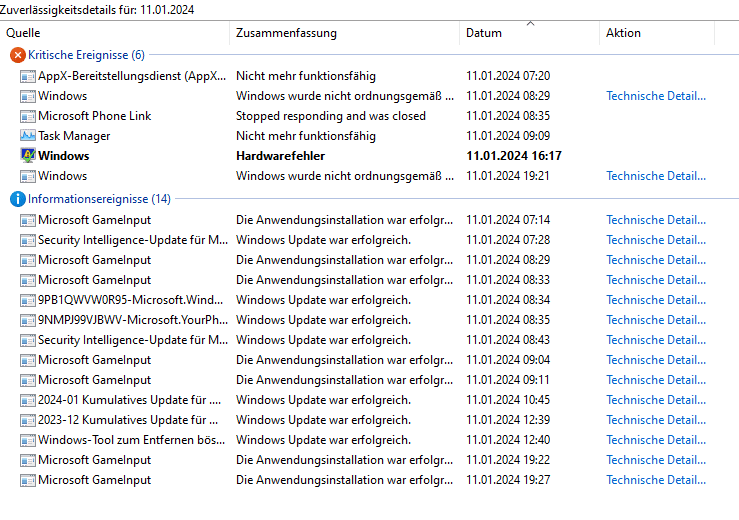Viewport: 739px width, 520px height.
Task: Click the date 11.01.2024 12:39
Action: (x=508, y=420)
